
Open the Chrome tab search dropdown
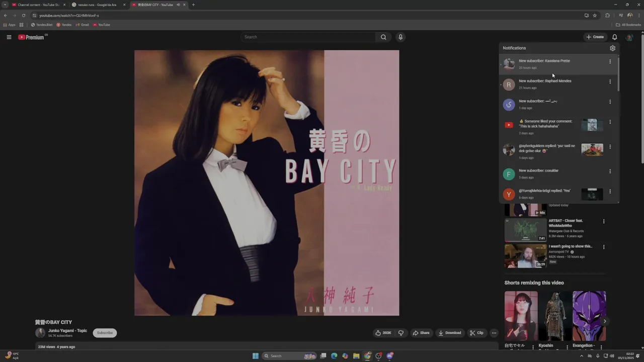click(x=5, y=5)
